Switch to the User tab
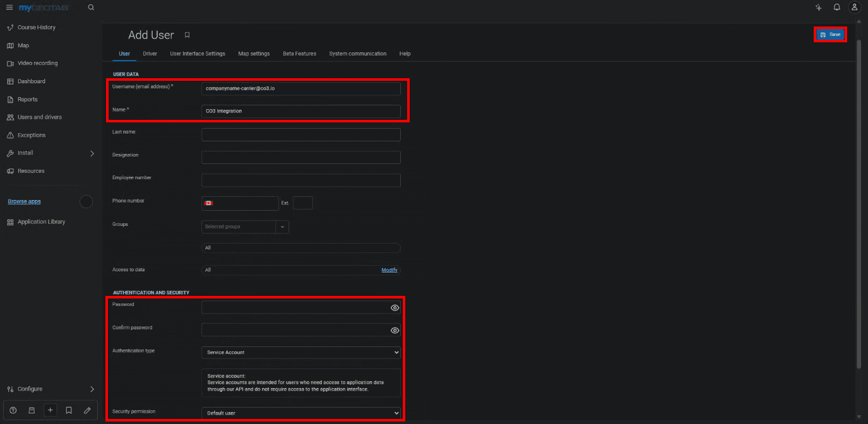Image resolution: width=868 pixels, height=424 pixels. (124, 54)
